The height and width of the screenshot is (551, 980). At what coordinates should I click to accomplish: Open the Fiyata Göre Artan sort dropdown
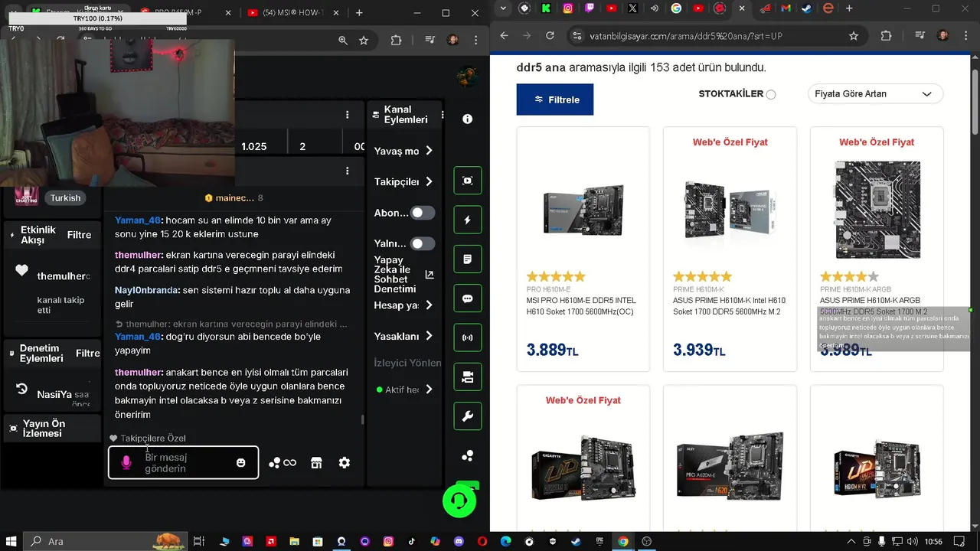(875, 94)
